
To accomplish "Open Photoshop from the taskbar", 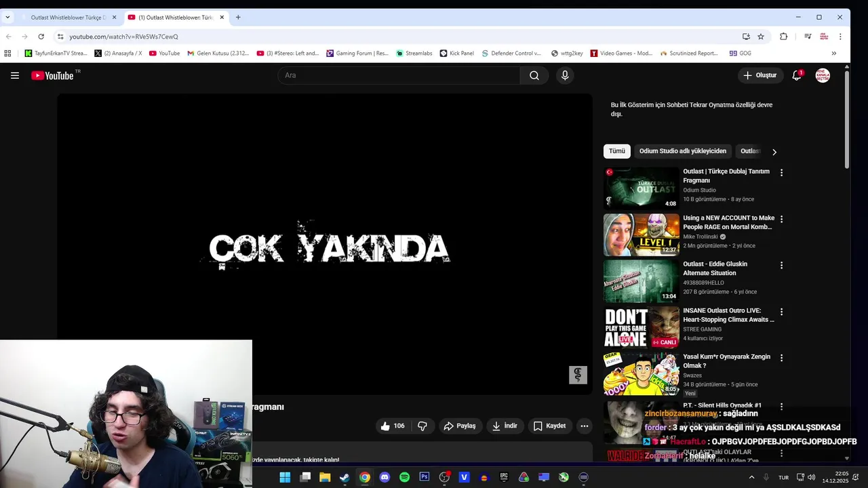I will point(425,477).
